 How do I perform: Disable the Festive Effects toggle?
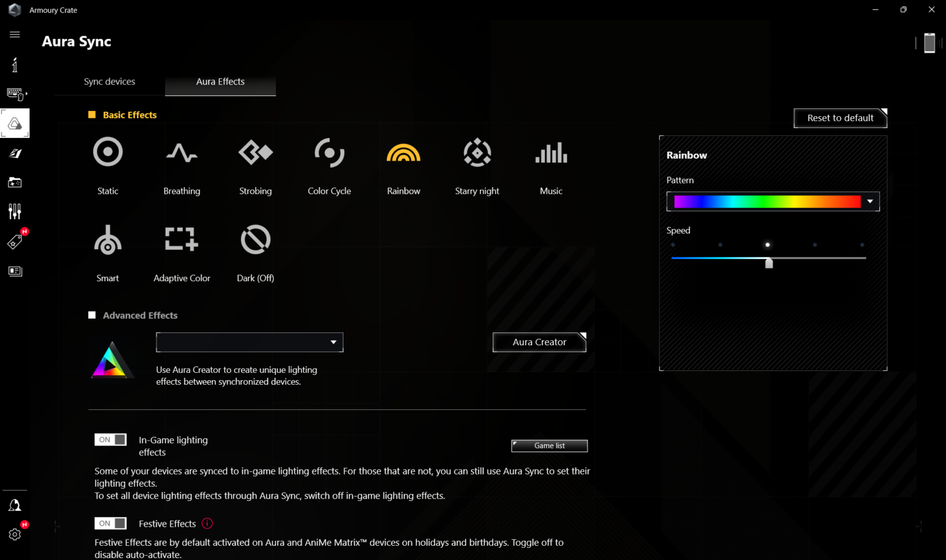(x=111, y=523)
